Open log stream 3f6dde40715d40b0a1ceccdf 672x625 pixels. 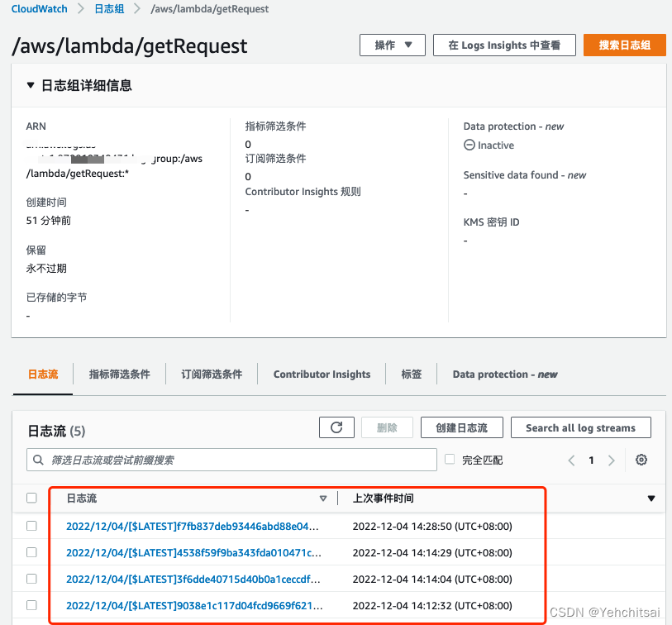(x=193, y=580)
